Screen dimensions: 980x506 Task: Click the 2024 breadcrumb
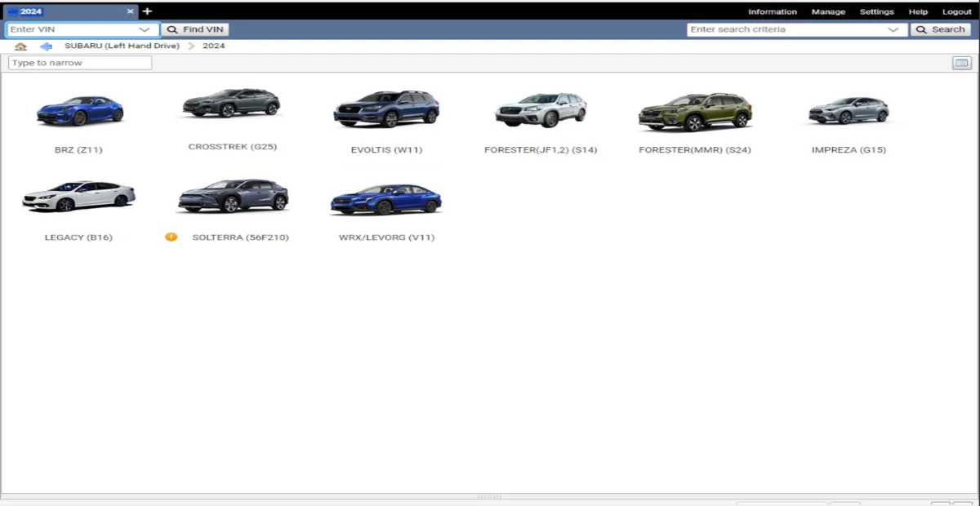coord(214,47)
